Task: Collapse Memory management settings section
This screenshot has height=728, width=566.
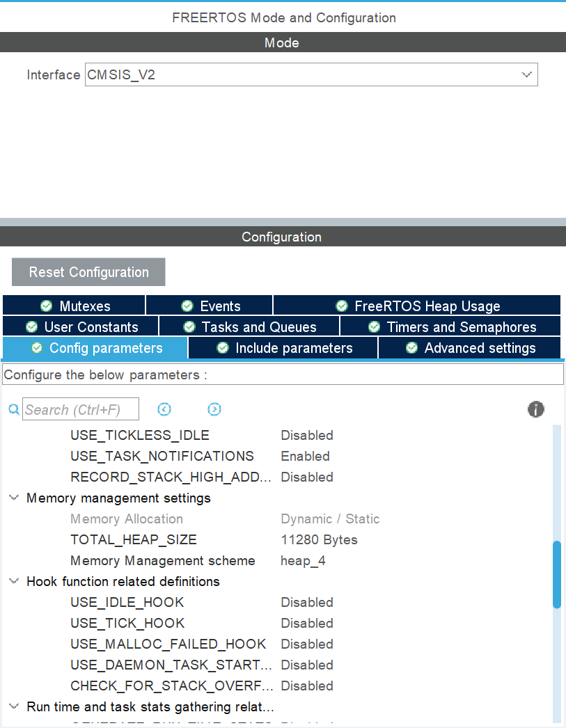Action: (14, 498)
